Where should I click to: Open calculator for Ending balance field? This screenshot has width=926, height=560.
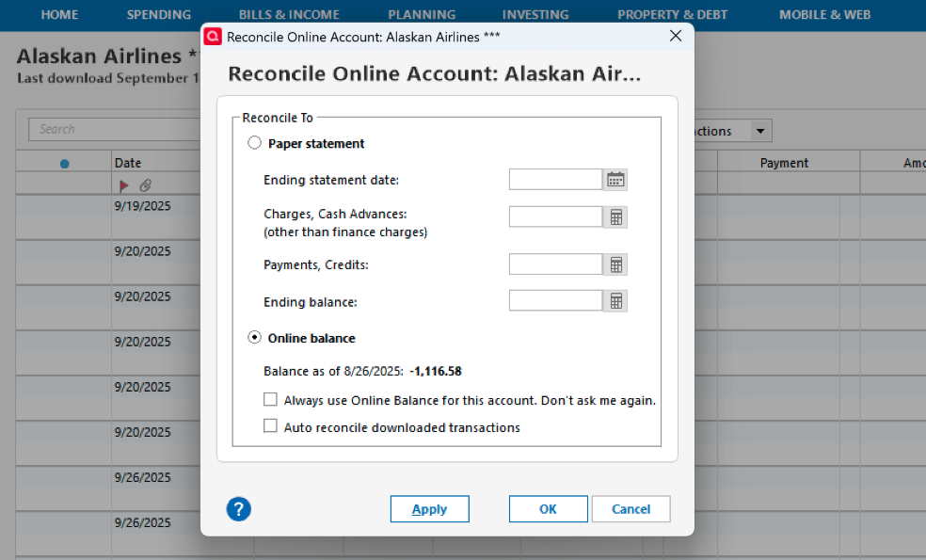[615, 301]
